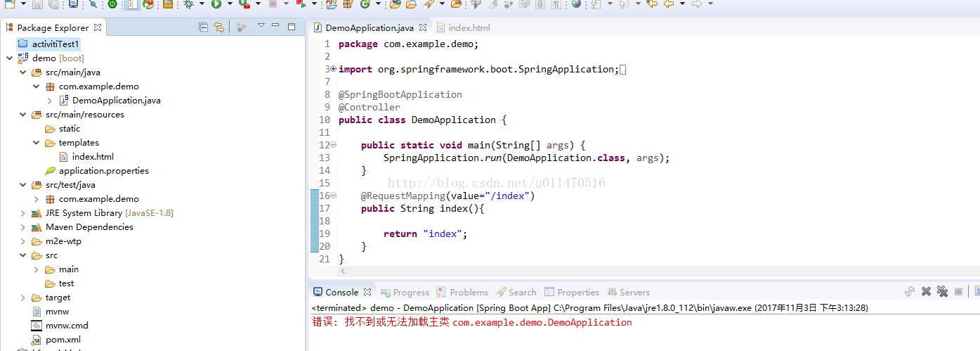Toggle the Block Selection Mode toolbar icon
The height and width of the screenshot is (351, 980).
(540, 4)
